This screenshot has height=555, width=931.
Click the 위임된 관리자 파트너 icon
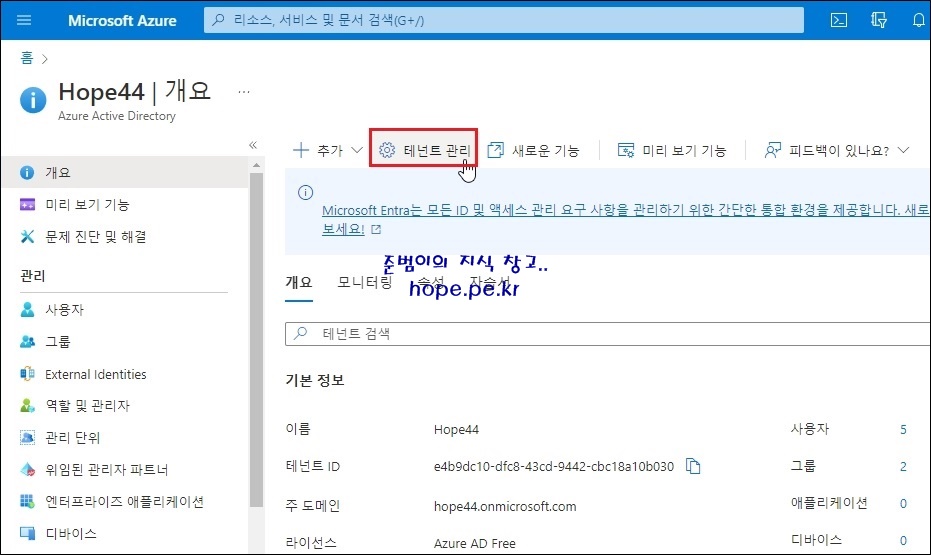pyautogui.click(x=27, y=470)
